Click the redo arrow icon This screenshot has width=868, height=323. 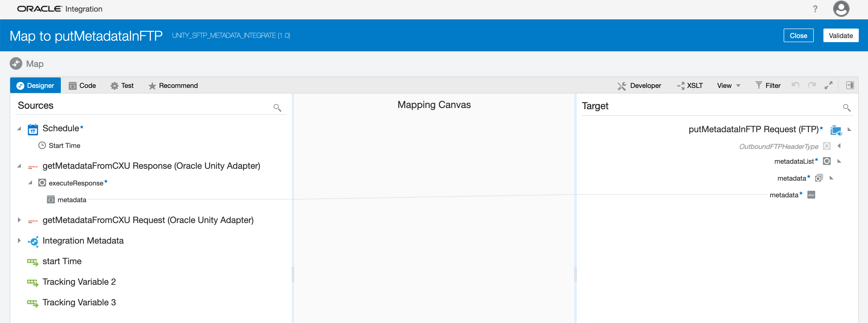812,85
